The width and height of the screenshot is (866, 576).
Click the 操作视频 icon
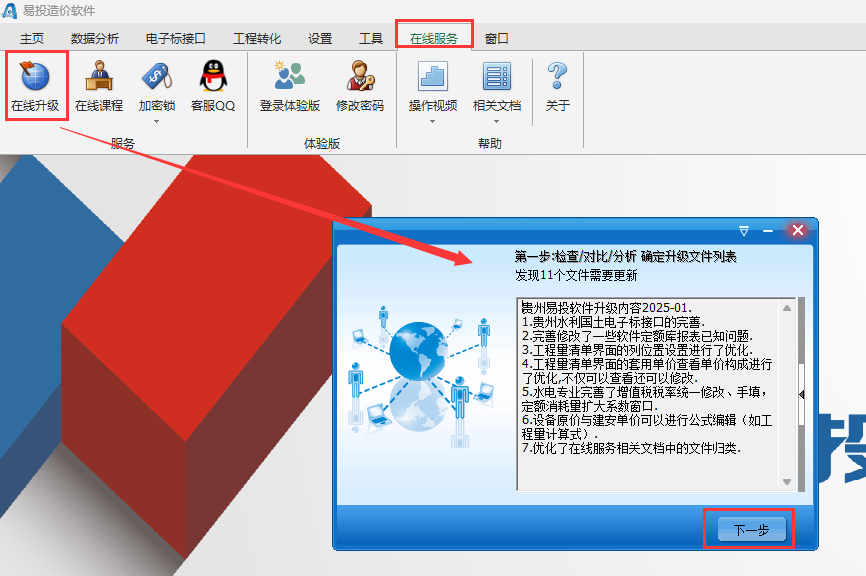click(x=433, y=77)
